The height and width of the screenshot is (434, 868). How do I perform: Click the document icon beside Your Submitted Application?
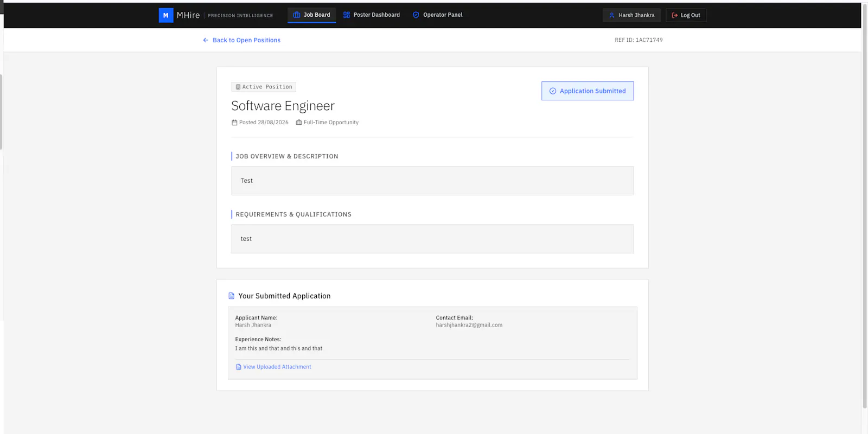click(232, 296)
